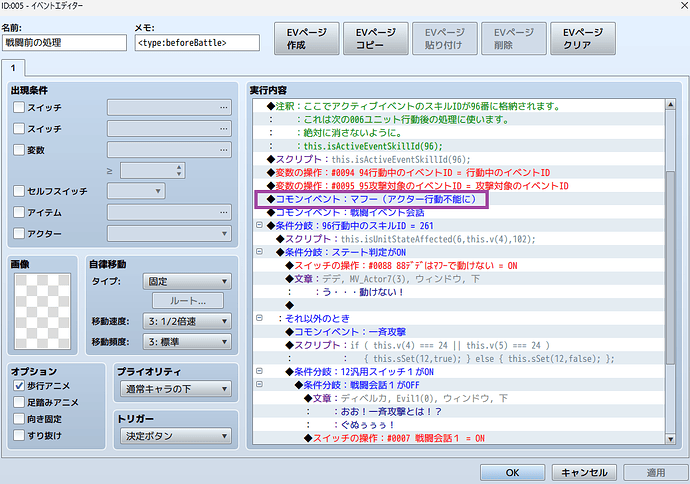The image size is (690, 484).
Task: Check the 足踏みアニメ option
Action: (x=19, y=402)
